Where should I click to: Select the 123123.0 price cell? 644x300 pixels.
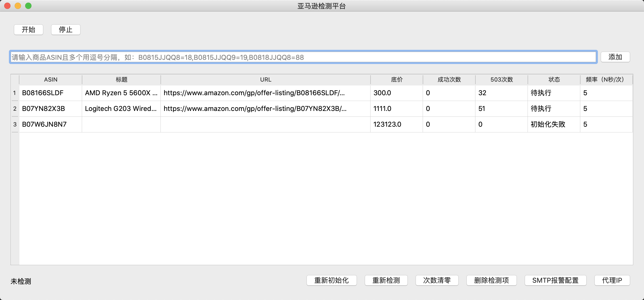[x=397, y=124]
